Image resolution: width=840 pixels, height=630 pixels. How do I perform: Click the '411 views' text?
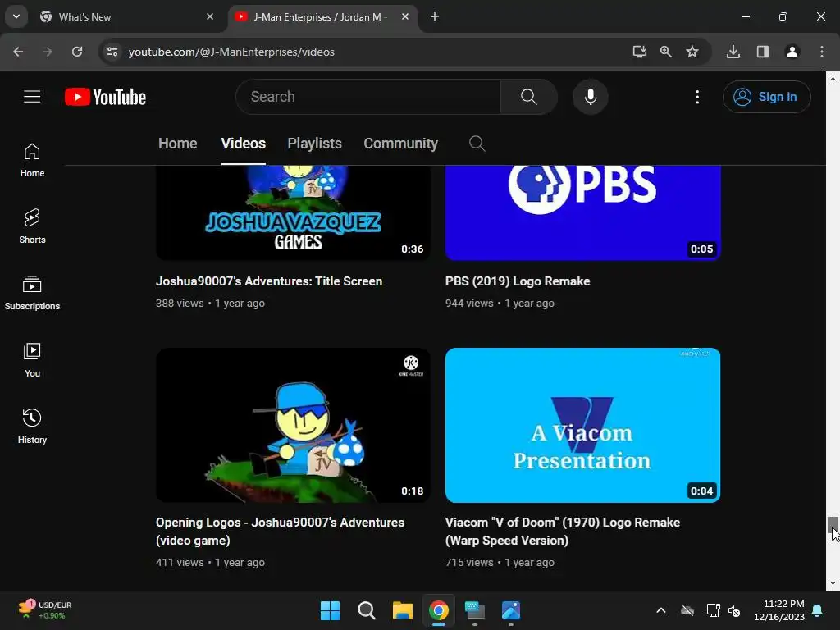pos(180,563)
